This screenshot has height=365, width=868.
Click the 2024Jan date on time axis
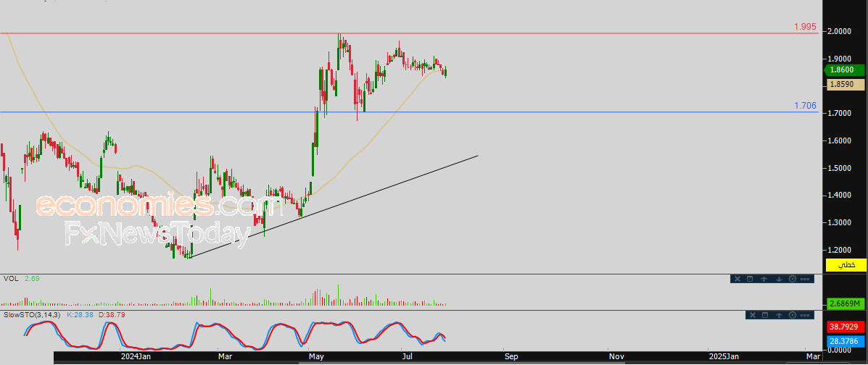click(x=136, y=357)
